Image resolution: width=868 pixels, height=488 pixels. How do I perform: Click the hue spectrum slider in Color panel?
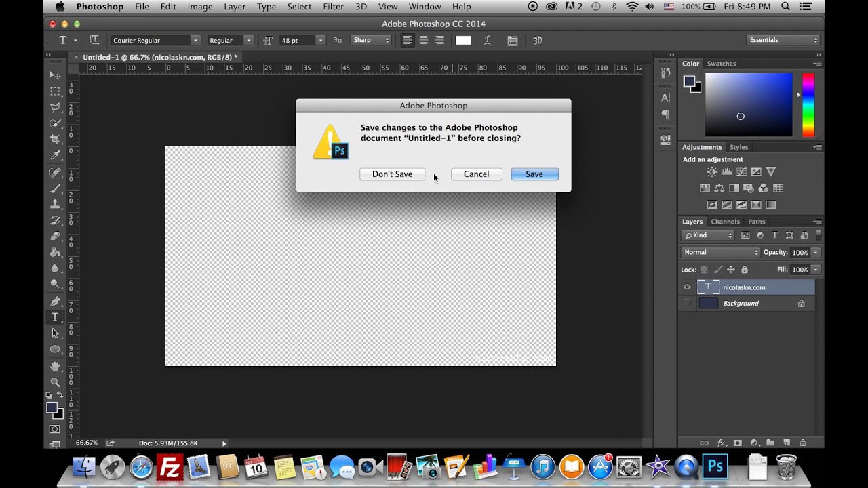[808, 104]
